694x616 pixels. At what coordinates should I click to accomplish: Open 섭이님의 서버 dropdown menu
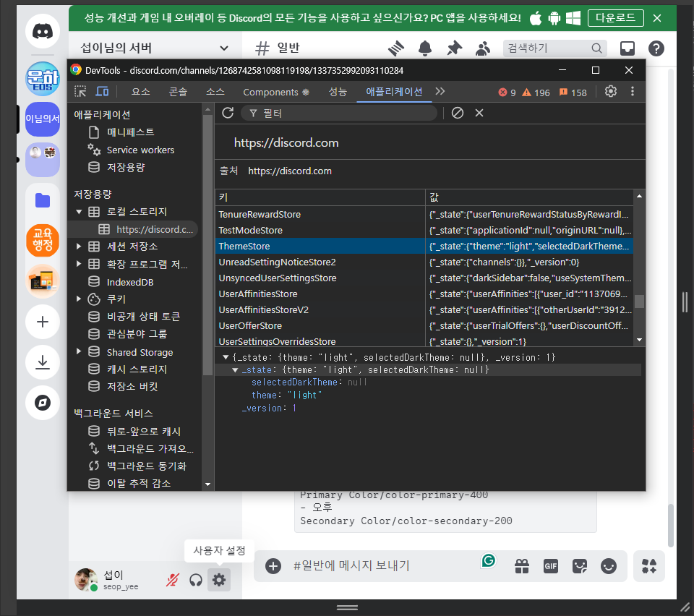pyautogui.click(x=155, y=48)
